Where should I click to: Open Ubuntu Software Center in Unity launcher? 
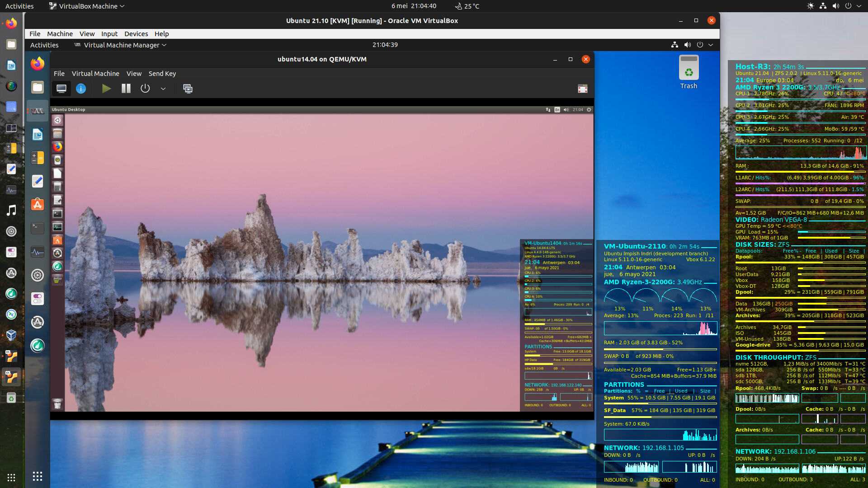click(57, 240)
